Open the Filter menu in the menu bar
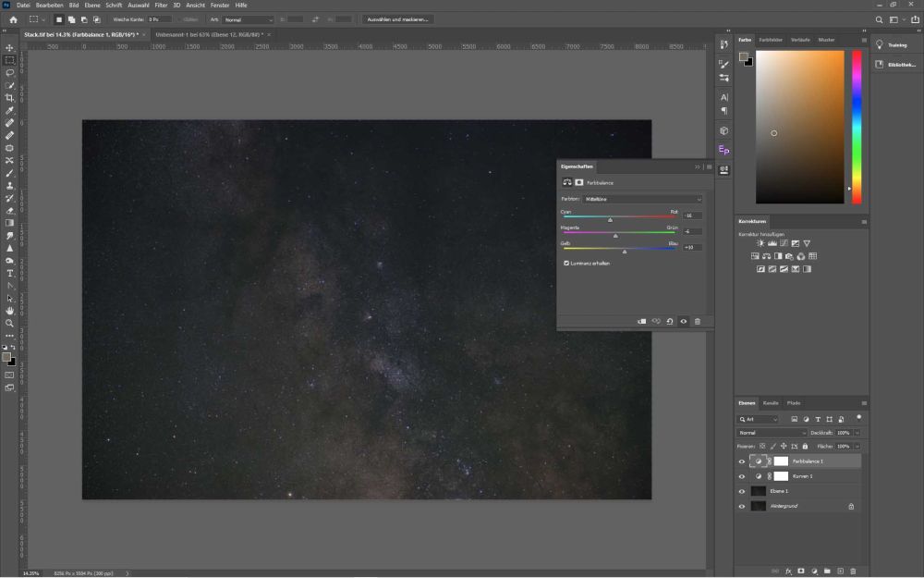 [x=161, y=5]
